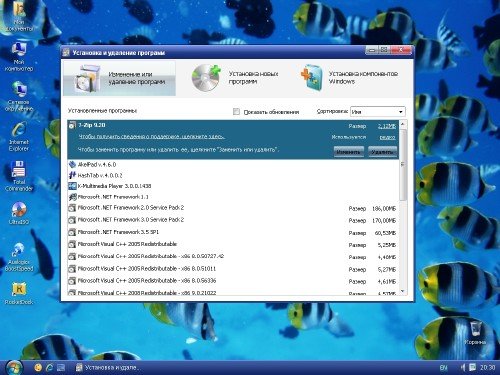Click the Change button for 7-Zip
Screen dimensions: 500x375
coord(348,152)
